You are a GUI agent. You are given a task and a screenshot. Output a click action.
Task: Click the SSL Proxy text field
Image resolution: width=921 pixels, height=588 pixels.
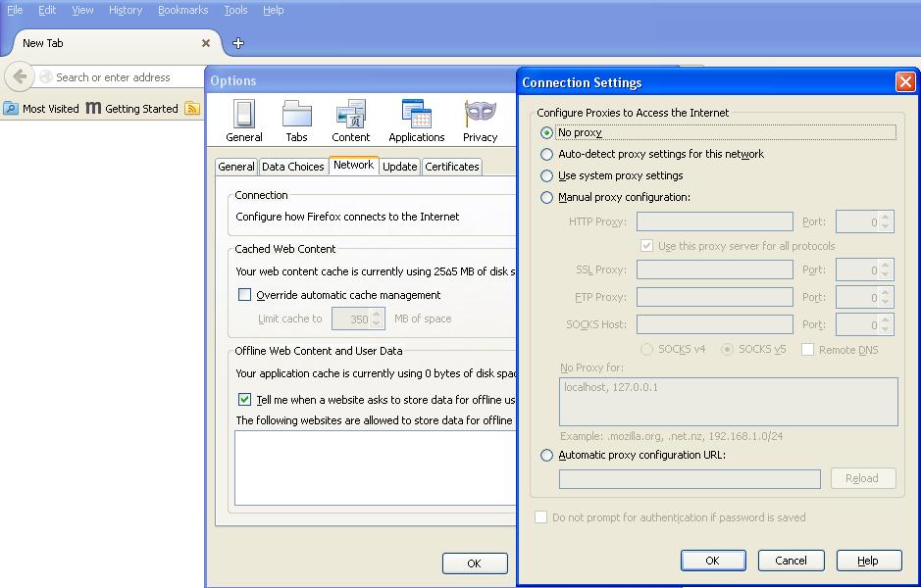(x=715, y=269)
